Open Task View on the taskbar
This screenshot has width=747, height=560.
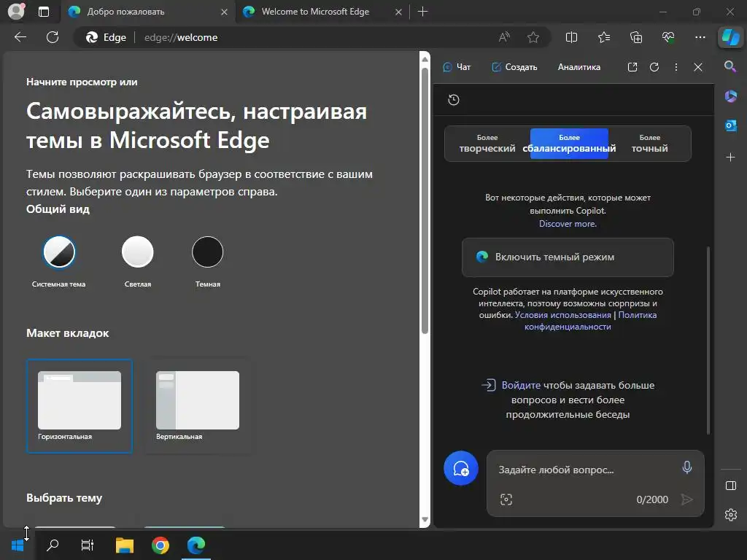coord(88,545)
